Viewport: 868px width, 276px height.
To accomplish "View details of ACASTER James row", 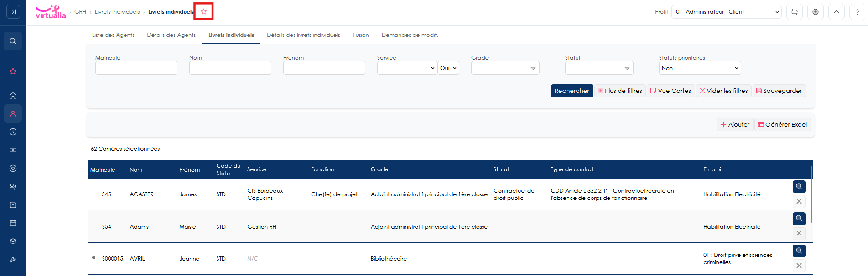I will (x=799, y=186).
